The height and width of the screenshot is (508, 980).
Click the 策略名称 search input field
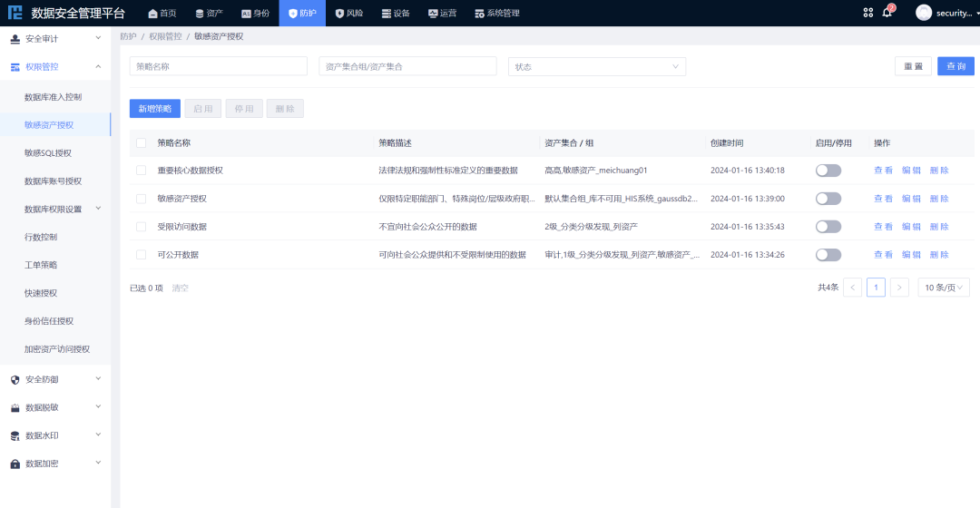click(x=218, y=66)
